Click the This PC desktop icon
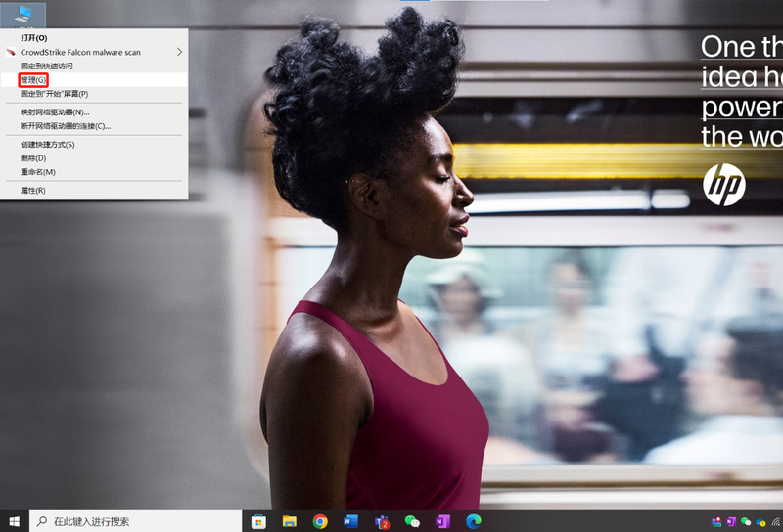 [22, 13]
